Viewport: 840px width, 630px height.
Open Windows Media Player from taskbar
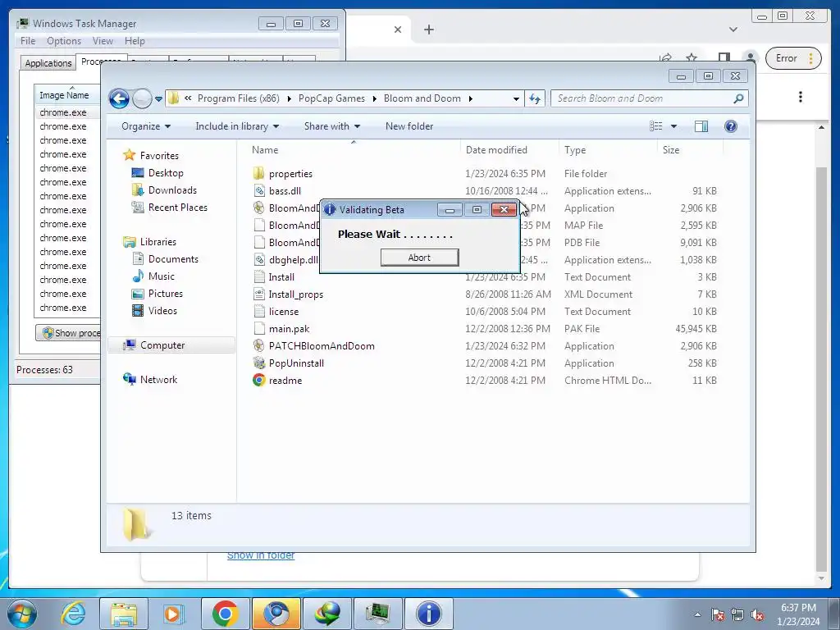(173, 614)
